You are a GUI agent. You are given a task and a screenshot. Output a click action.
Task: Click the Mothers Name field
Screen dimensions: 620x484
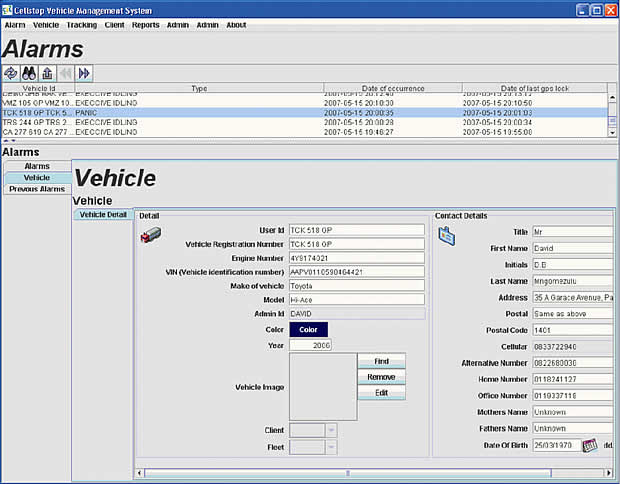573,412
